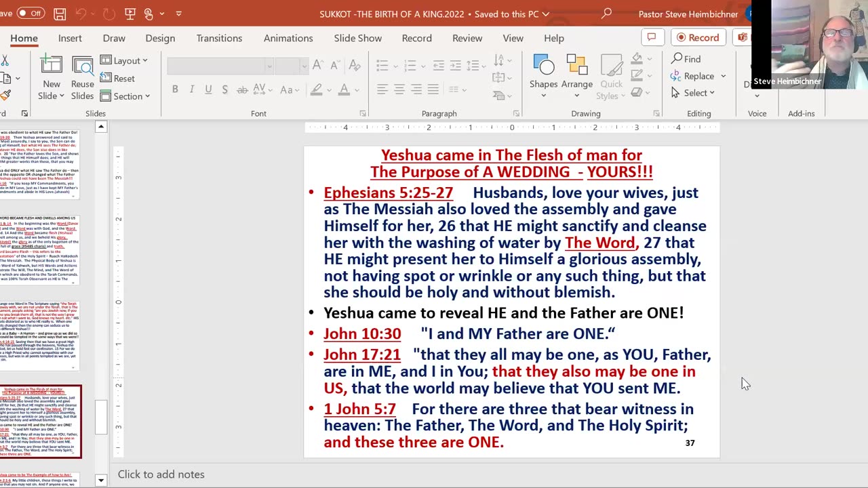868x488 pixels.
Task: Open the file save location dropdown
Action: [x=546, y=14]
